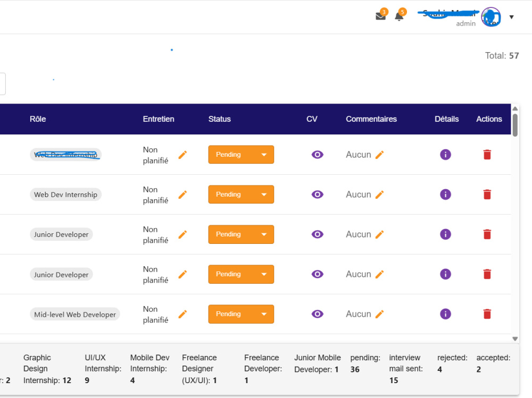Edit comment in unmarked Web Dev Internship row

click(380, 194)
